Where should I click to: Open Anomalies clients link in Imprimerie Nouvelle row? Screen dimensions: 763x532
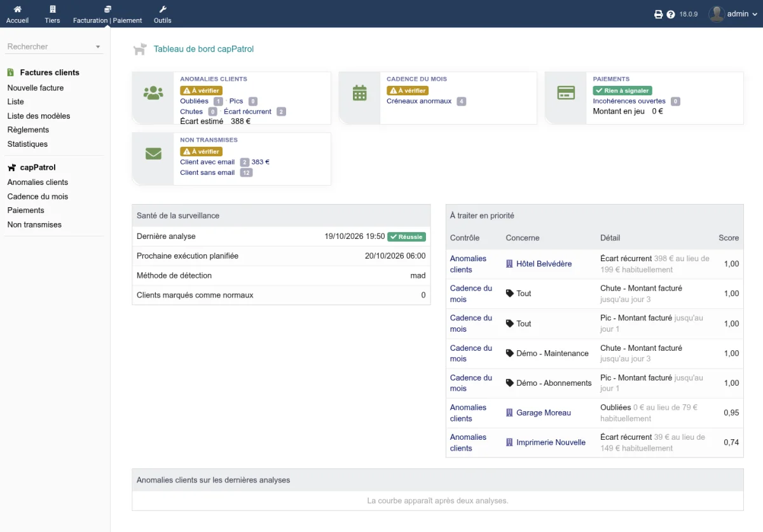468,442
